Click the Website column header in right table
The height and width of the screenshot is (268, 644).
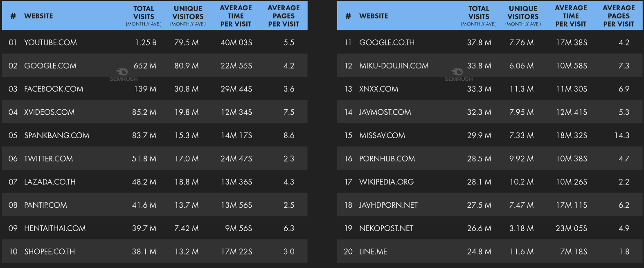[x=374, y=16]
